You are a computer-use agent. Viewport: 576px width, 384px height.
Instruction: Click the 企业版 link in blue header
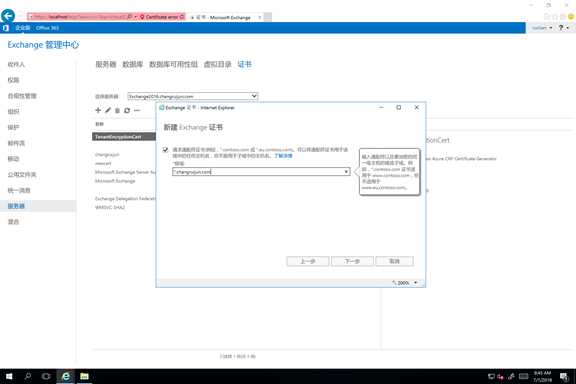pos(23,28)
